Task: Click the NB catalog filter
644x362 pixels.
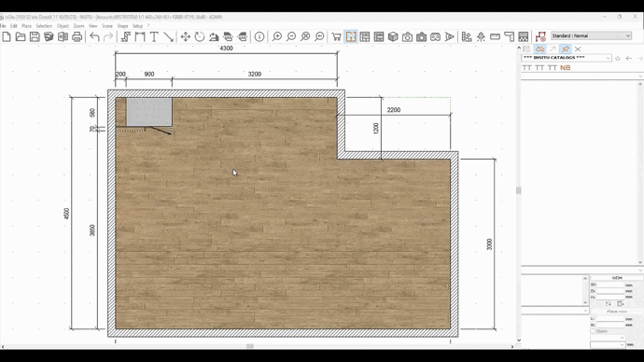Action: click(566, 68)
